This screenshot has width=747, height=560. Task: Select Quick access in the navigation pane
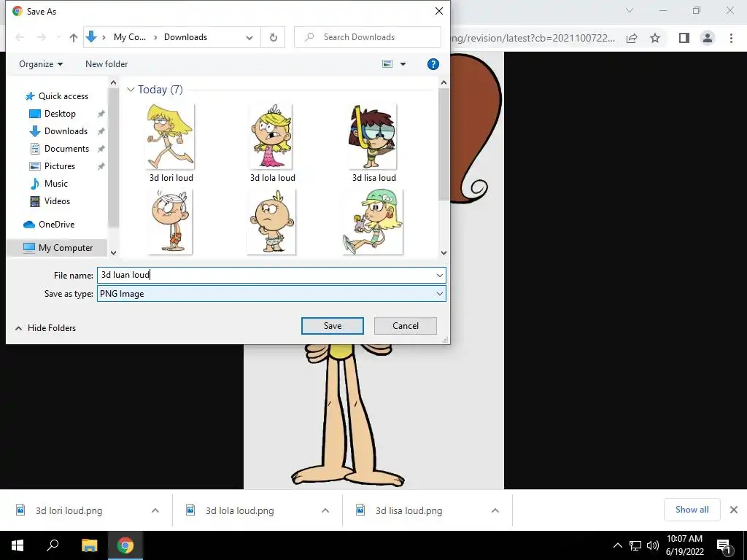click(57, 96)
